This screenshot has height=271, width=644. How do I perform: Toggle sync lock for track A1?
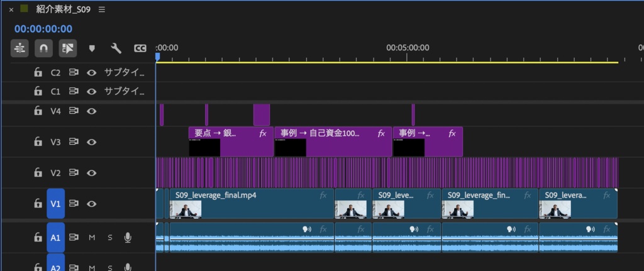pos(74,237)
